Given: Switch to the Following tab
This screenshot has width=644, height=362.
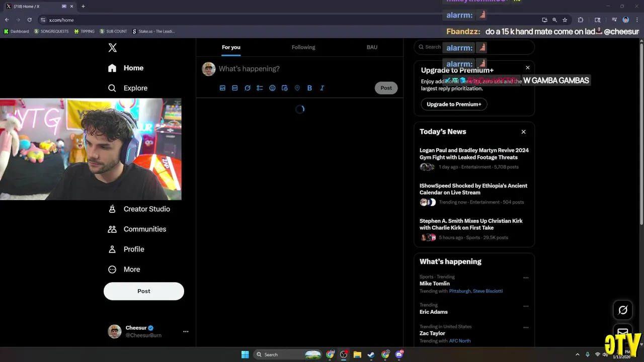Looking at the screenshot, I should pyautogui.click(x=303, y=47).
